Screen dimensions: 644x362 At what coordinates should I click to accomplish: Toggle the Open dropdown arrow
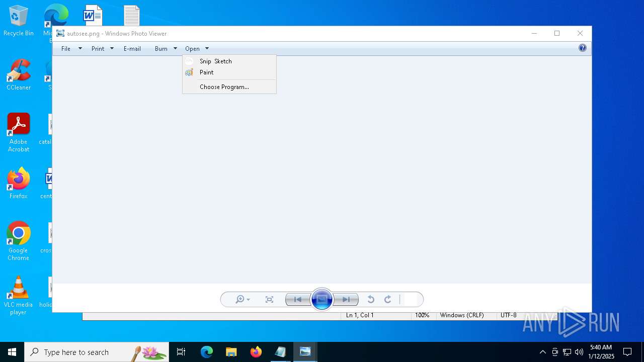click(x=207, y=49)
